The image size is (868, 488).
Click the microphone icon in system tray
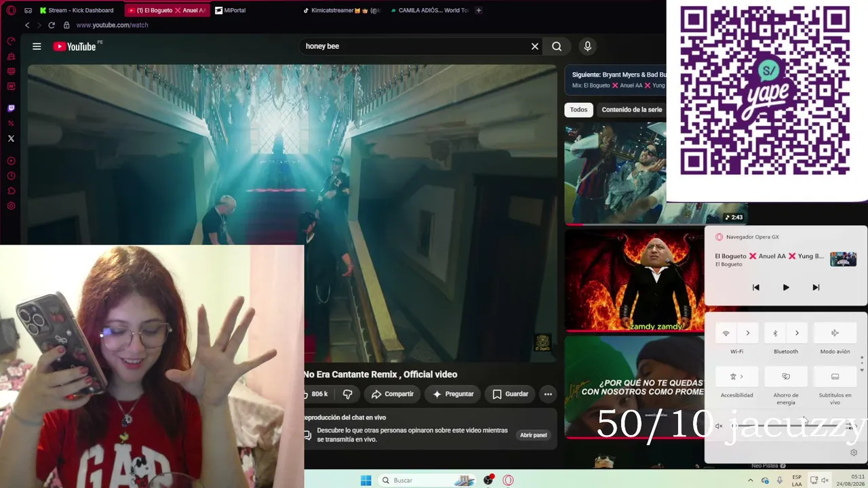(780, 480)
